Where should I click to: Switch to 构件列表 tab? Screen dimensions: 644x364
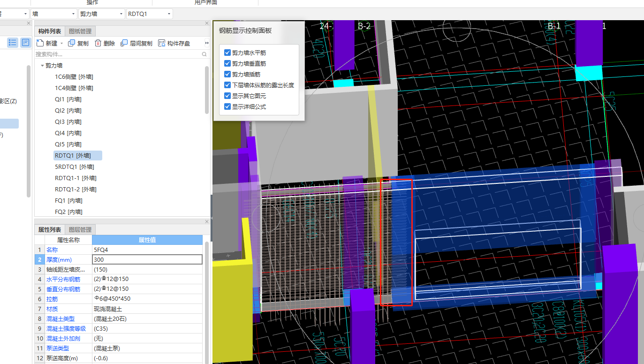pyautogui.click(x=50, y=31)
